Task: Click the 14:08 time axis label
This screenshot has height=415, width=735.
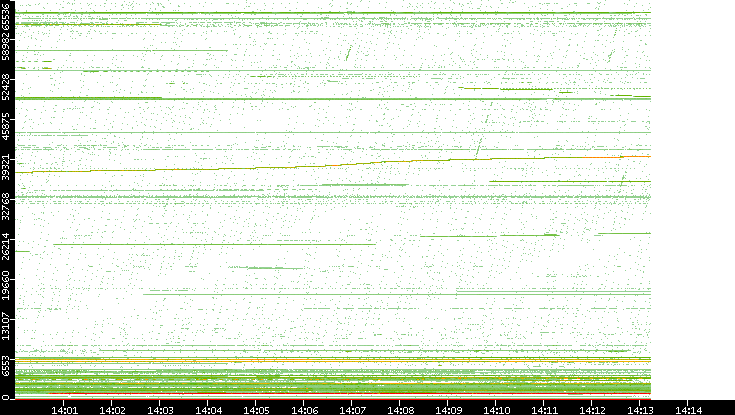Action: pyautogui.click(x=401, y=408)
